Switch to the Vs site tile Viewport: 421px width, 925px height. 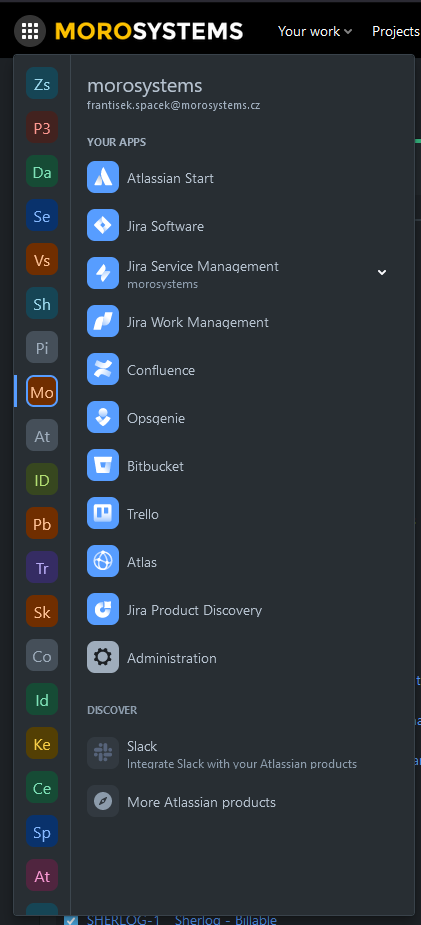(42, 260)
